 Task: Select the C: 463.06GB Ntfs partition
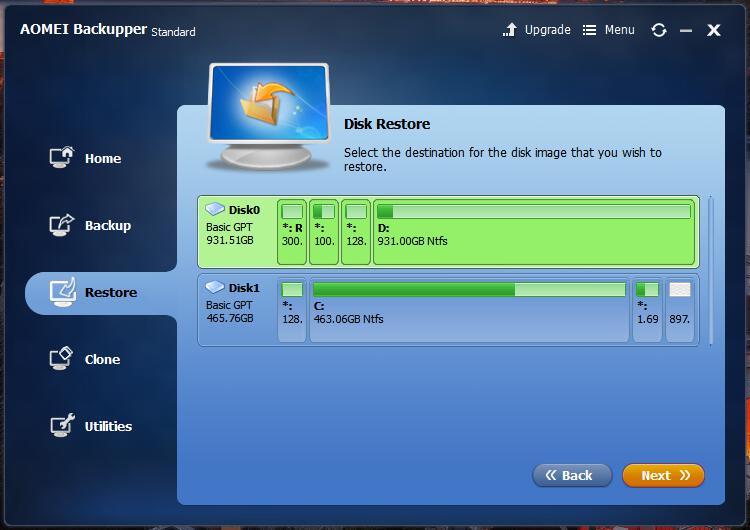(469, 310)
